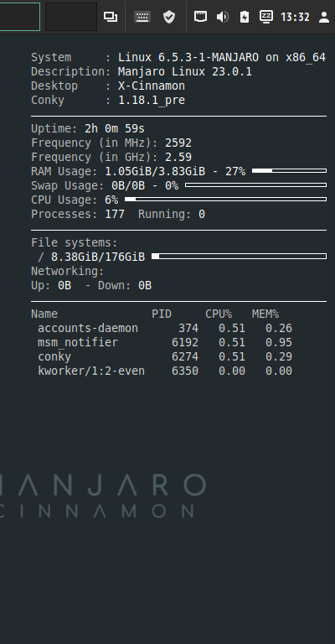
Task: Click the kworker/1:2-even process row
Action: (165, 371)
